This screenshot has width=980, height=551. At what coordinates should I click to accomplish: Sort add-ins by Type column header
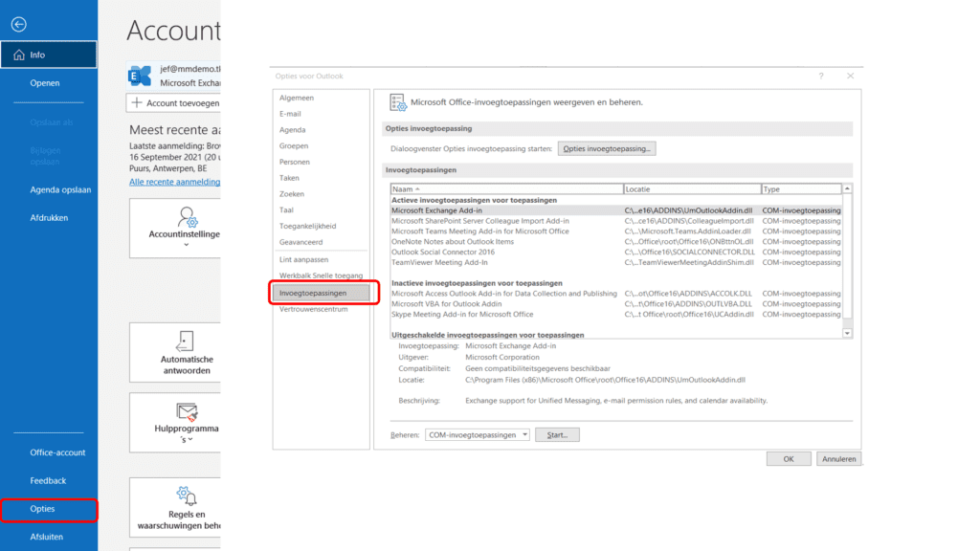801,188
